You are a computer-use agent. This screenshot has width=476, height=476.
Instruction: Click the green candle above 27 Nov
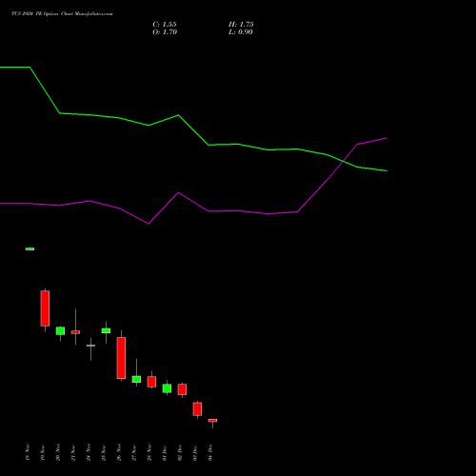click(x=136, y=379)
